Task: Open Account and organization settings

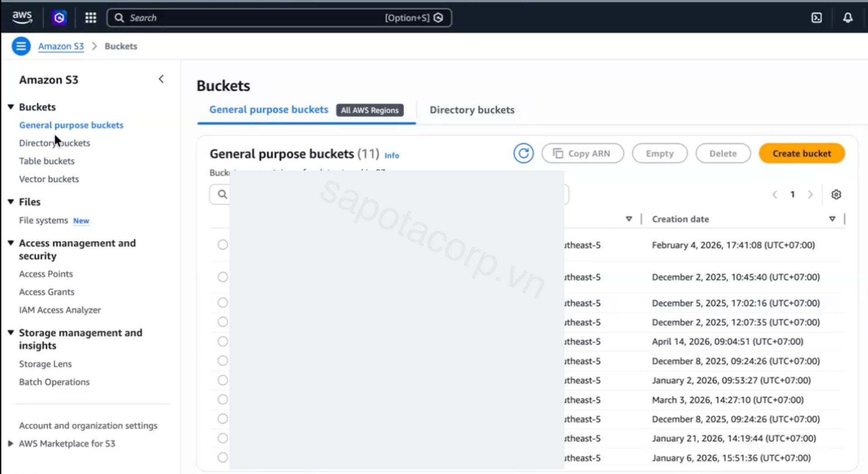Action: coord(88,426)
